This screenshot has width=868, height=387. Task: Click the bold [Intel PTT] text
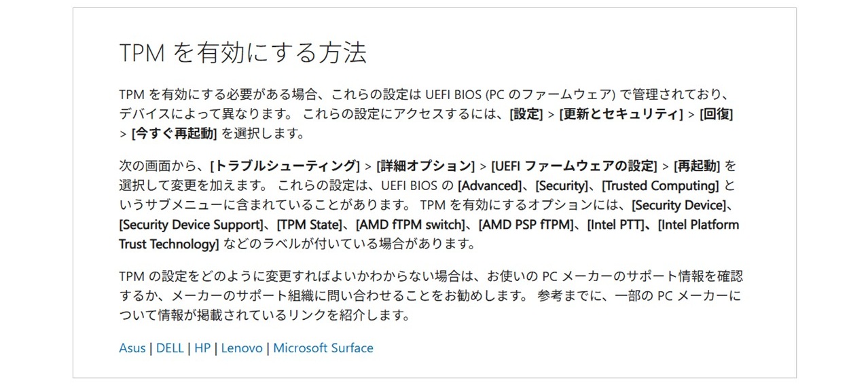click(614, 225)
